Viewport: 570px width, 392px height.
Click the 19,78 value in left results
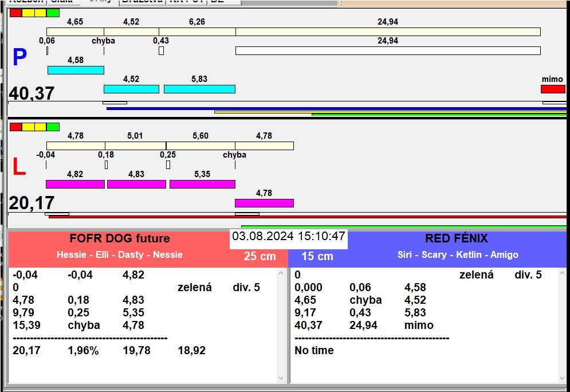(x=137, y=350)
